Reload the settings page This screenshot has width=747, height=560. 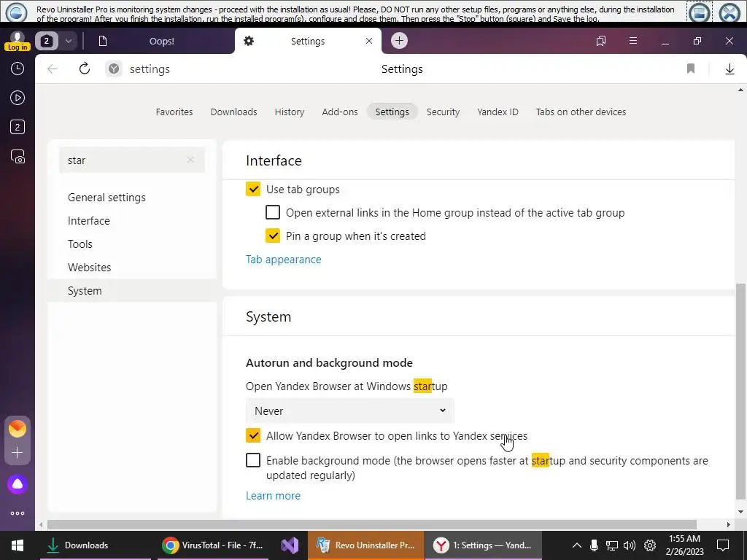(85, 69)
